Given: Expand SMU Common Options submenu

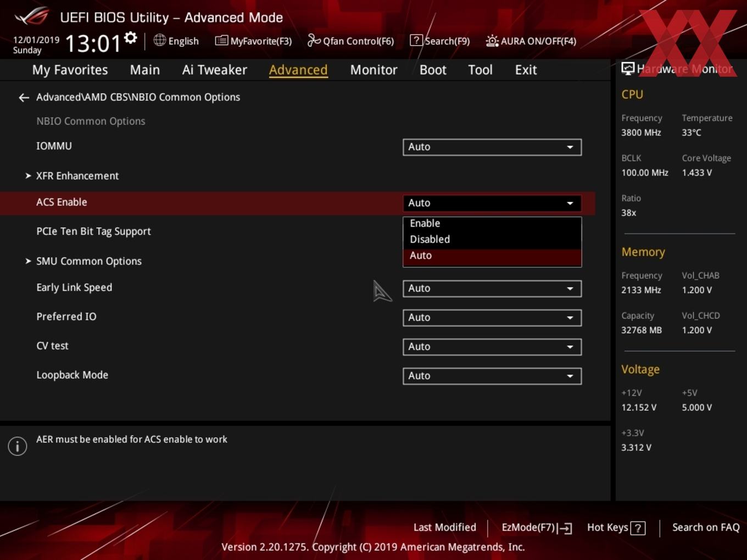Looking at the screenshot, I should coord(83,262).
